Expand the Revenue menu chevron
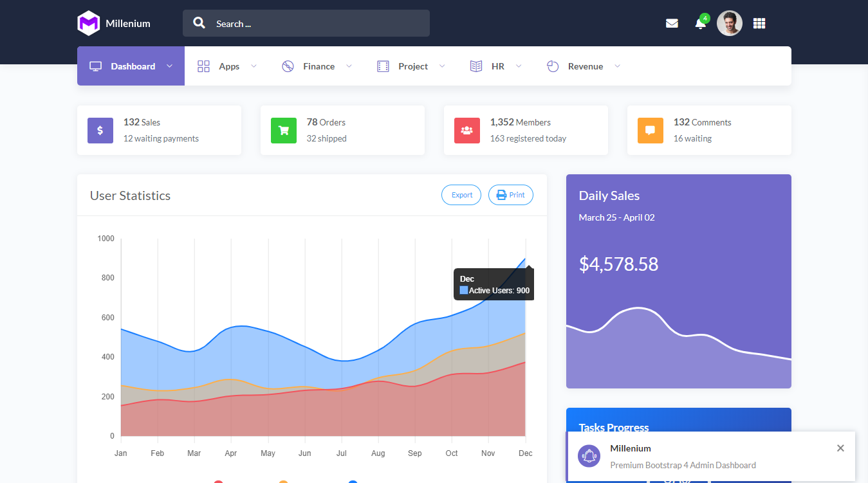This screenshot has width=868, height=483. coord(618,66)
